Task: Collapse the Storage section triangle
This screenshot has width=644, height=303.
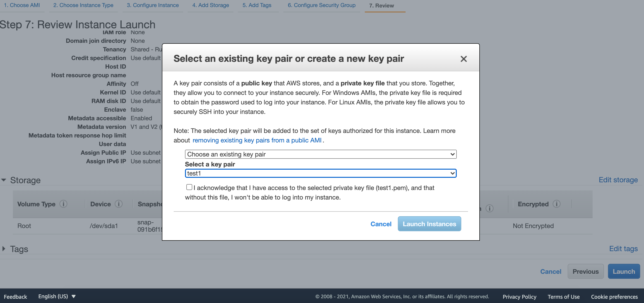Action: [x=4, y=180]
